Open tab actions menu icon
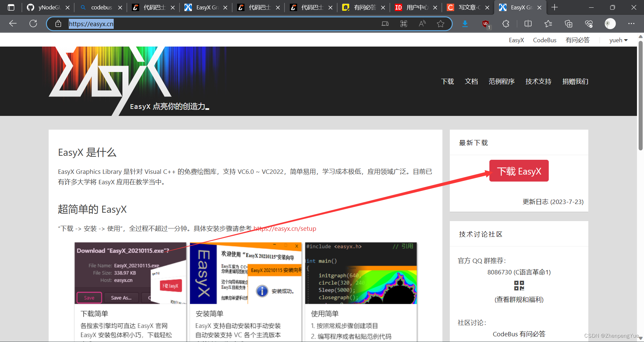 point(11,7)
